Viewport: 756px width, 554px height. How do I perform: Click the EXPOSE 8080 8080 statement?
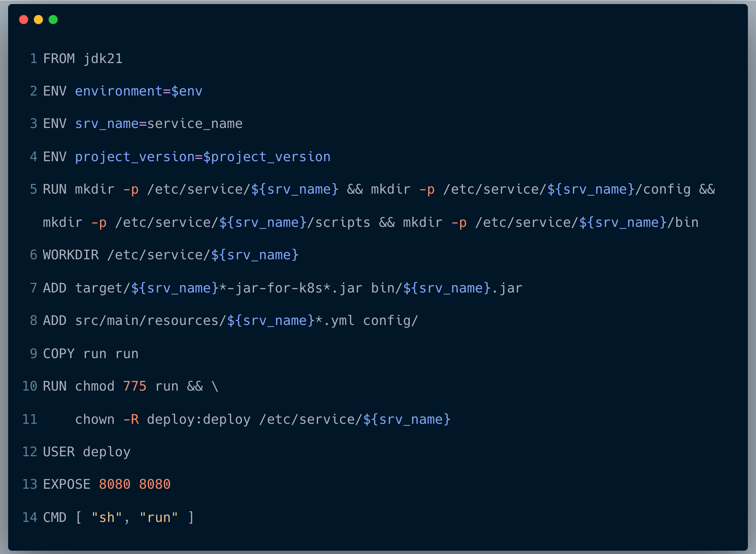pyautogui.click(x=107, y=484)
